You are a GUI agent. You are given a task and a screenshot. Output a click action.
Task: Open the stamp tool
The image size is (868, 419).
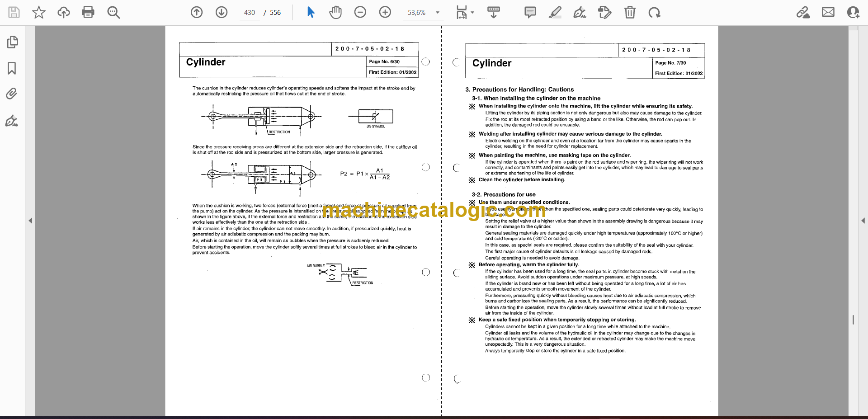tap(604, 12)
